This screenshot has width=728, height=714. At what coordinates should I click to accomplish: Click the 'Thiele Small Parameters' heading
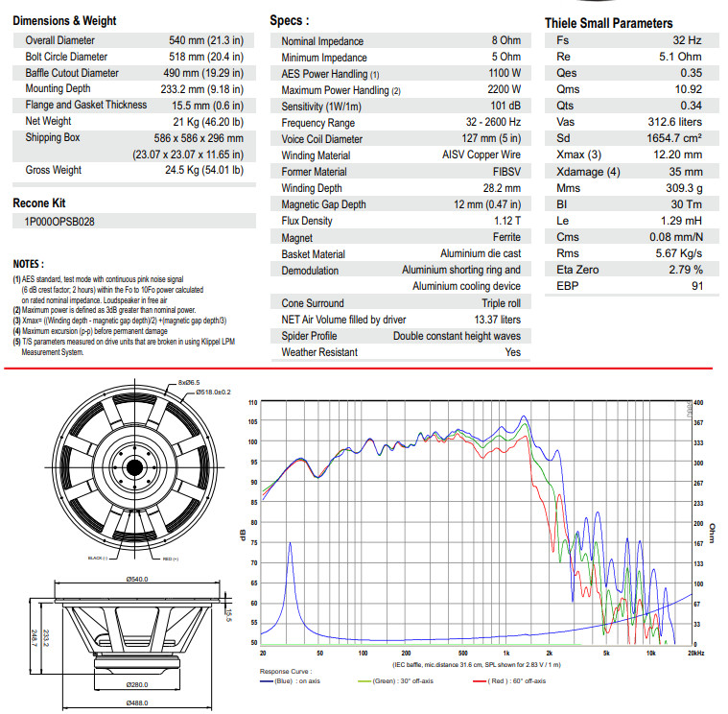pyautogui.click(x=609, y=23)
